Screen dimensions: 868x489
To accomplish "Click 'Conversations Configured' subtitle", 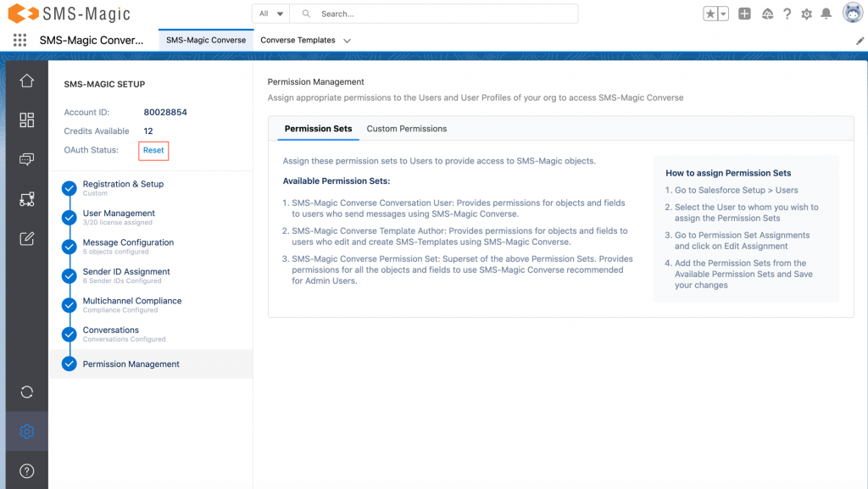I will 124,340.
